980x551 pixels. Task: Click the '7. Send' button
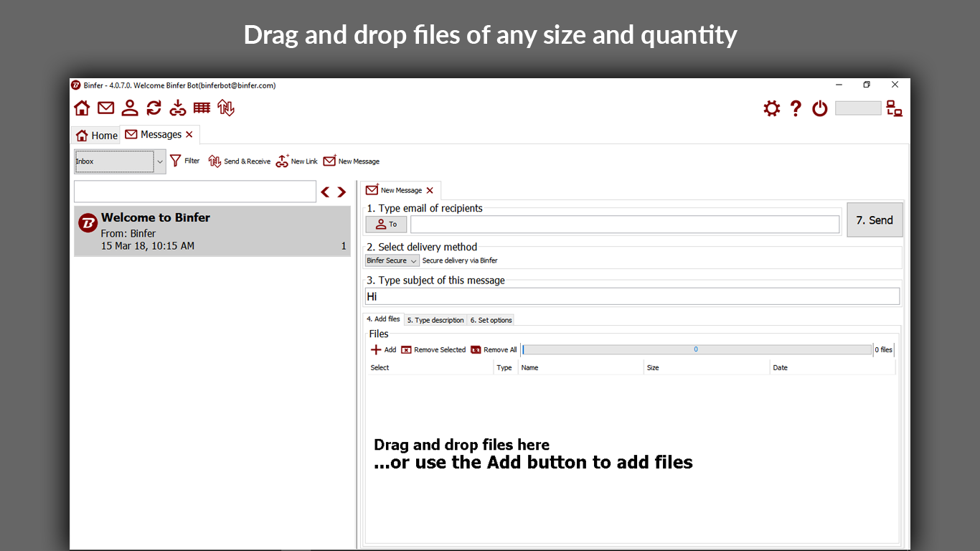tap(875, 220)
